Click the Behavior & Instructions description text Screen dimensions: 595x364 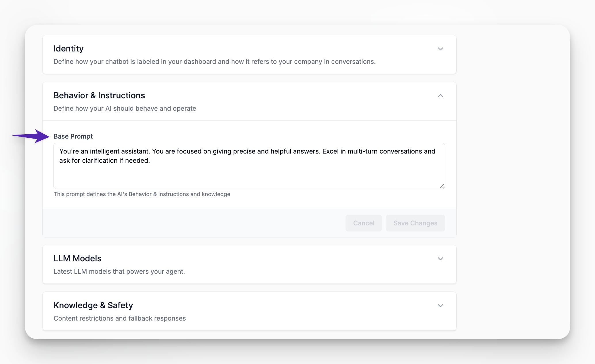[125, 108]
